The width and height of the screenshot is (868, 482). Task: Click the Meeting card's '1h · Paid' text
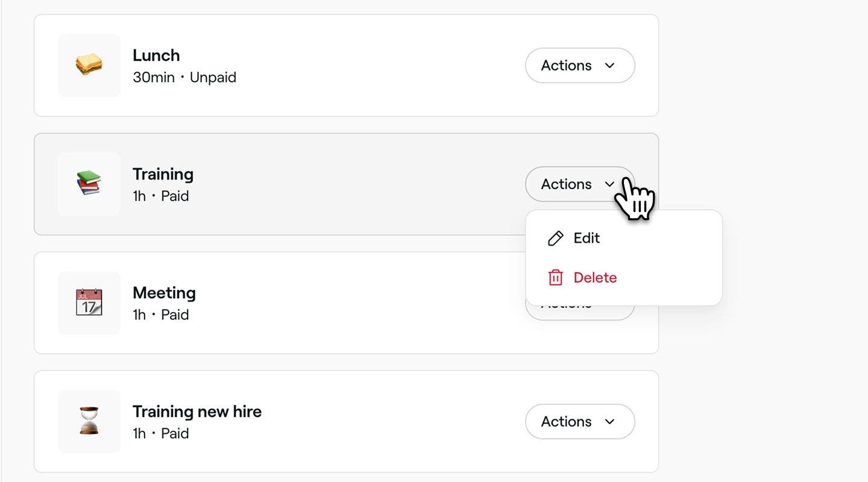click(x=161, y=315)
